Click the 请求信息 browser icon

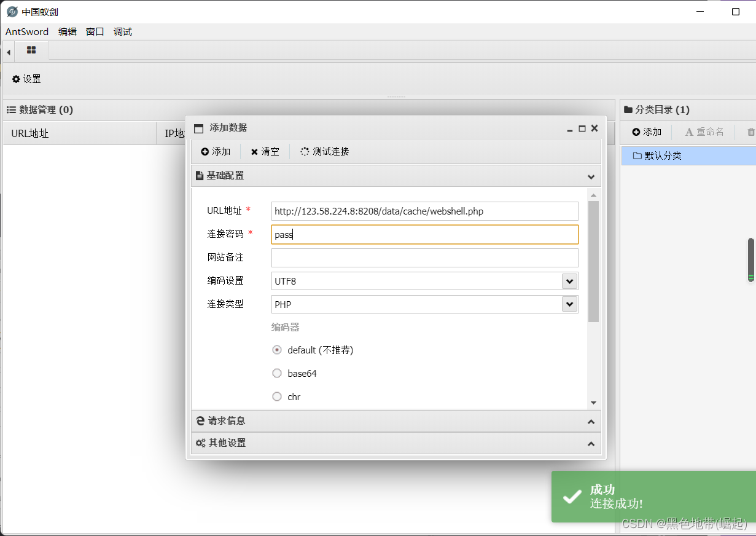[200, 421]
